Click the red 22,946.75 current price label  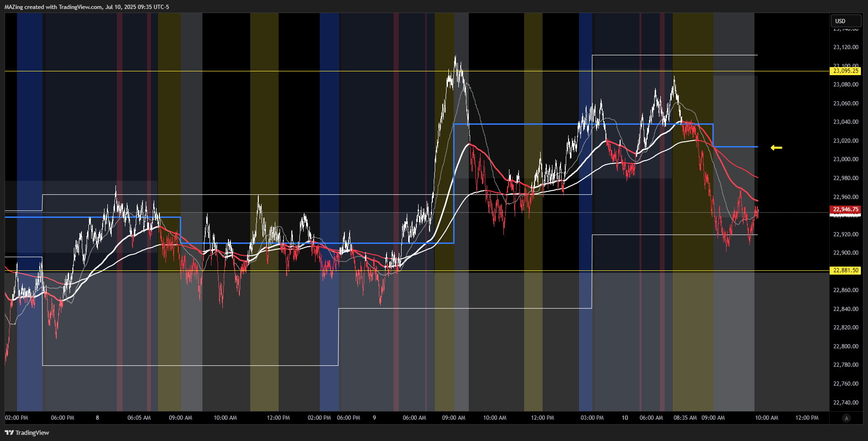[x=845, y=209]
